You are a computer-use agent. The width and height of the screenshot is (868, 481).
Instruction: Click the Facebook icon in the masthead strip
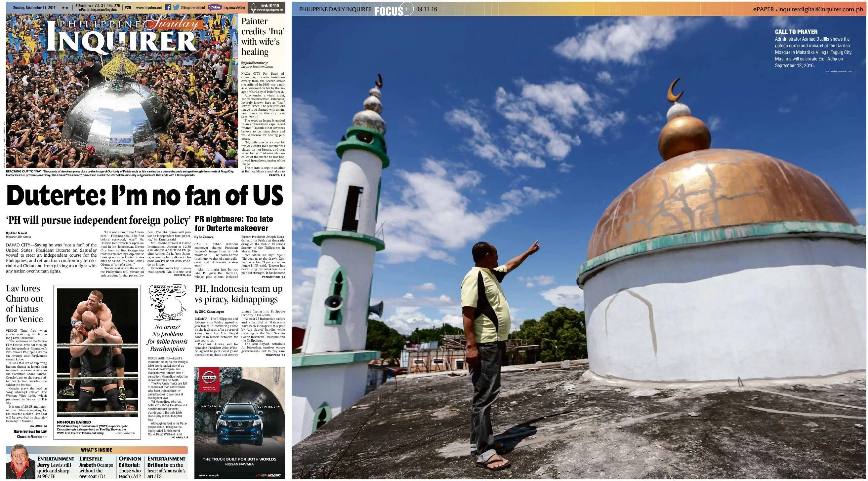click(168, 7)
